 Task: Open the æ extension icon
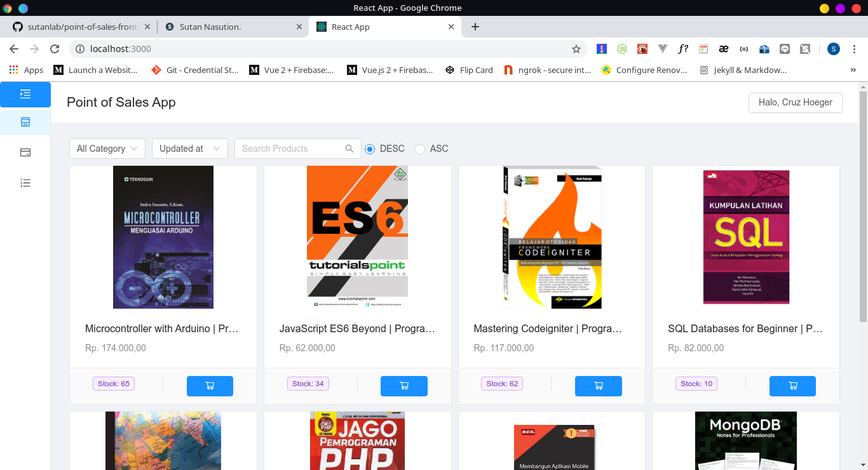723,49
